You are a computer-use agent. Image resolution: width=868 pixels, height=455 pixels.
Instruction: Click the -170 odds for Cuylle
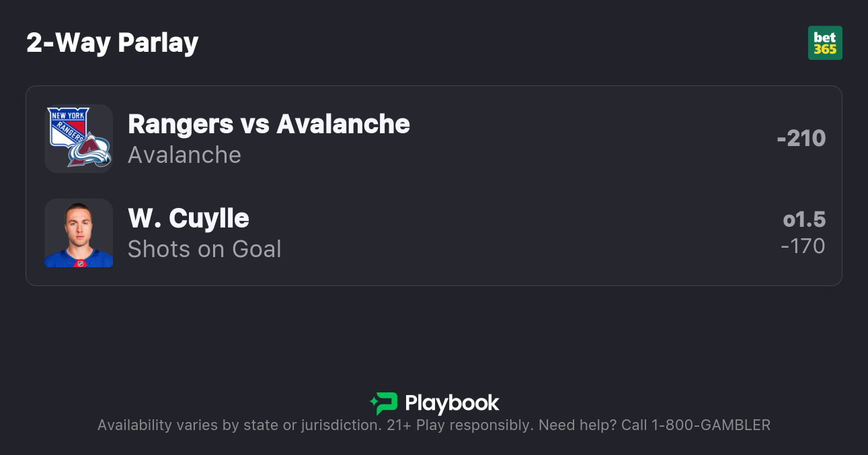803,246
